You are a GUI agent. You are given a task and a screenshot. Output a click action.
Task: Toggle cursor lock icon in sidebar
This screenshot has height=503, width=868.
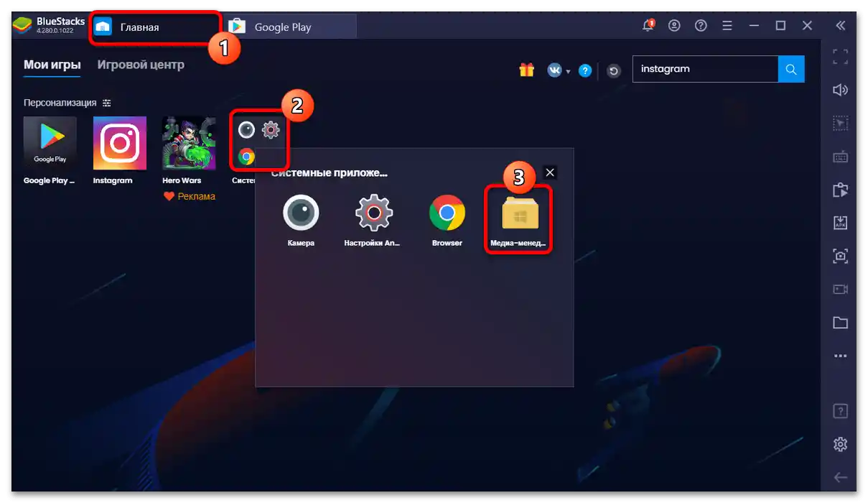pos(840,124)
